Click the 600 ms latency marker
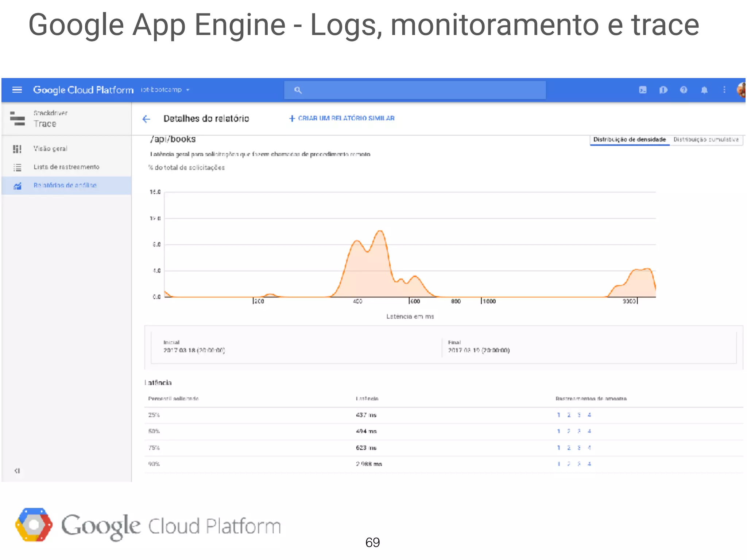 pyautogui.click(x=415, y=301)
